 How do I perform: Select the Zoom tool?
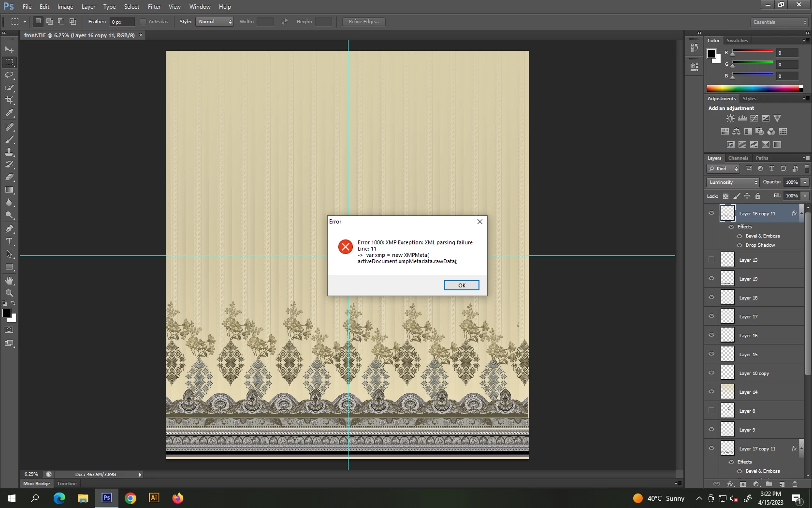tap(9, 293)
